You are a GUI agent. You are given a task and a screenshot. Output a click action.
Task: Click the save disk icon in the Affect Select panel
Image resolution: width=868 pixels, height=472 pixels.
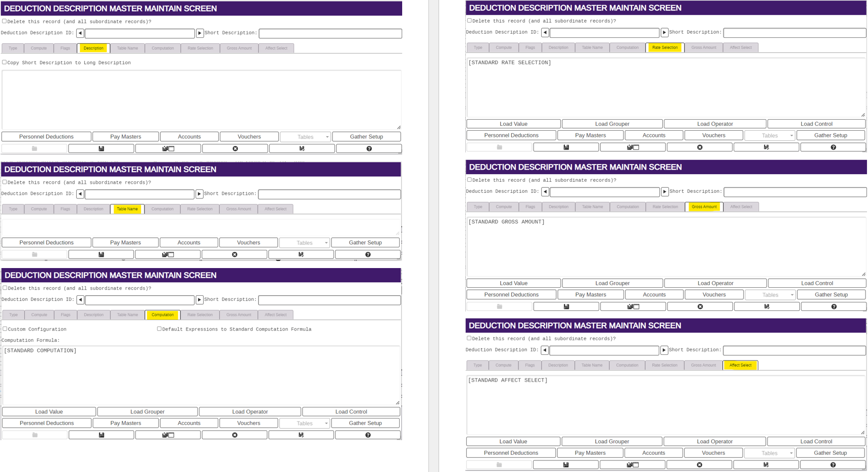point(566,464)
